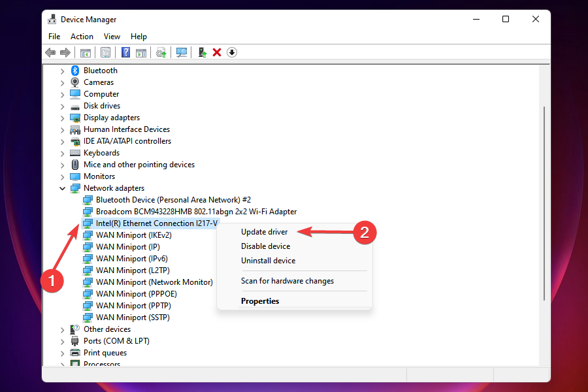Click the red X Uninstall device icon
This screenshot has width=588, height=392.
point(217,52)
